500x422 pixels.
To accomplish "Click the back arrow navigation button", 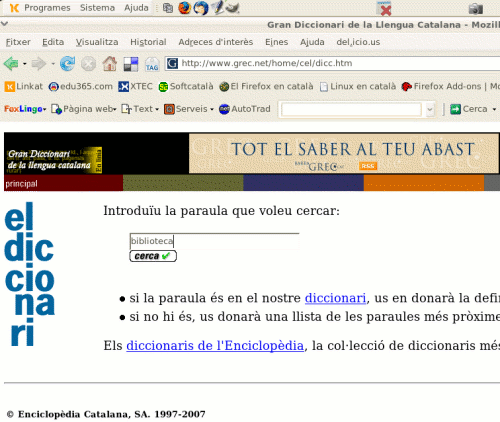I will pos(11,63).
